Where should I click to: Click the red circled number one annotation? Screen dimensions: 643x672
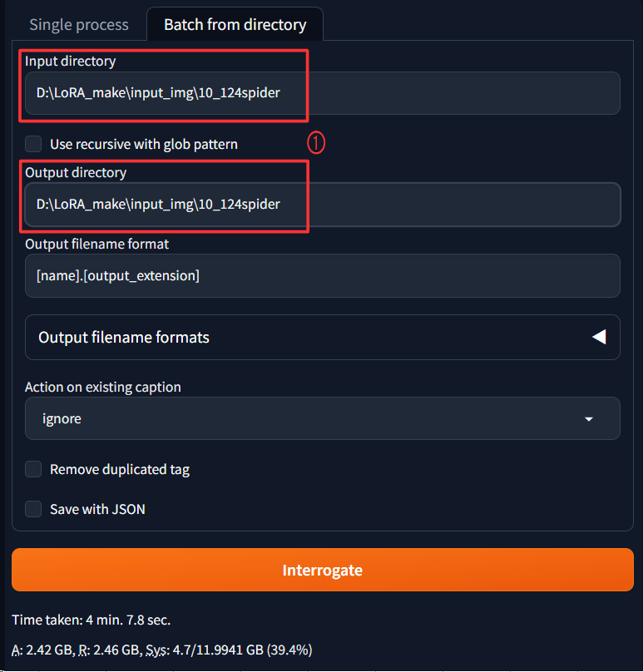click(316, 143)
